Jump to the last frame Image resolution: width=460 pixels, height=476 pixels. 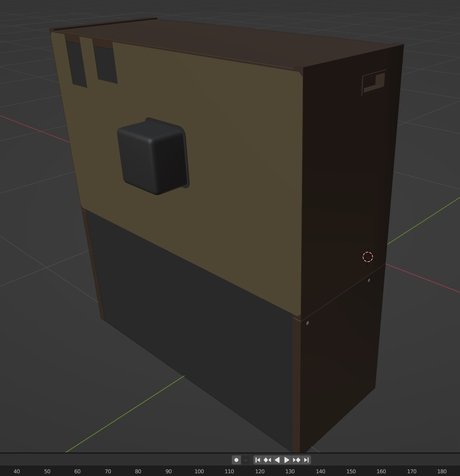pyautogui.click(x=306, y=460)
